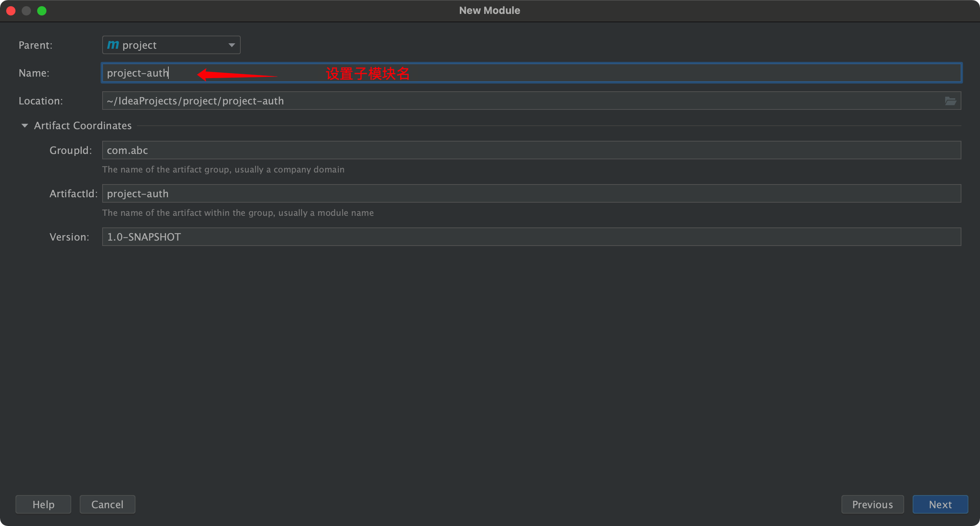The width and height of the screenshot is (980, 526).
Task: Select the ArtifactId text field
Action: coord(531,193)
